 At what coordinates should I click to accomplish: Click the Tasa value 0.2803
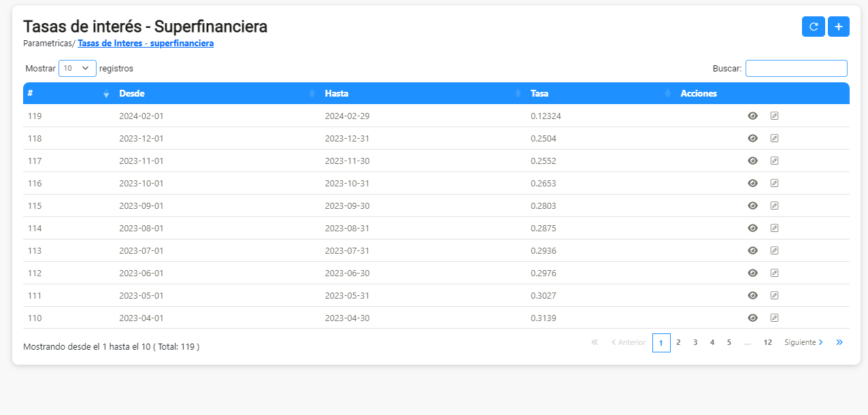tap(544, 205)
